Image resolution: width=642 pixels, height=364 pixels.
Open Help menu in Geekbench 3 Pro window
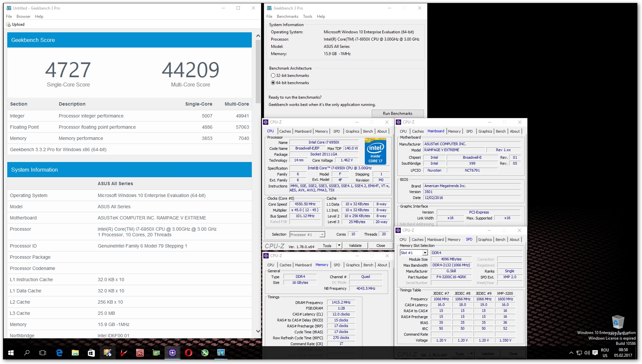(321, 17)
